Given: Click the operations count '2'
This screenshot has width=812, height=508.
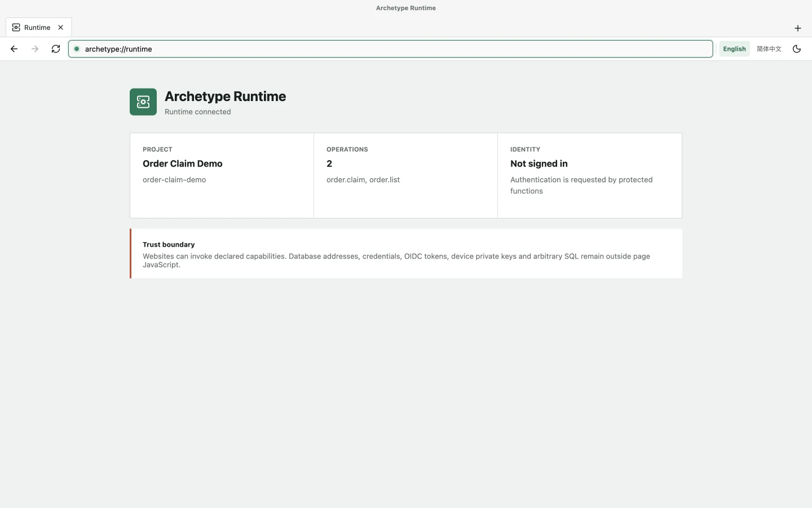Looking at the screenshot, I should 329,164.
